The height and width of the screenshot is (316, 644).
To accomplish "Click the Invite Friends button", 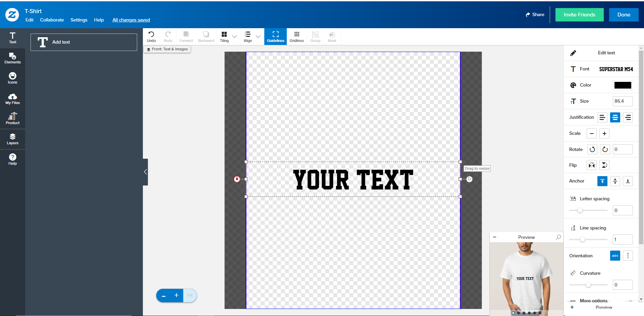I will [579, 15].
